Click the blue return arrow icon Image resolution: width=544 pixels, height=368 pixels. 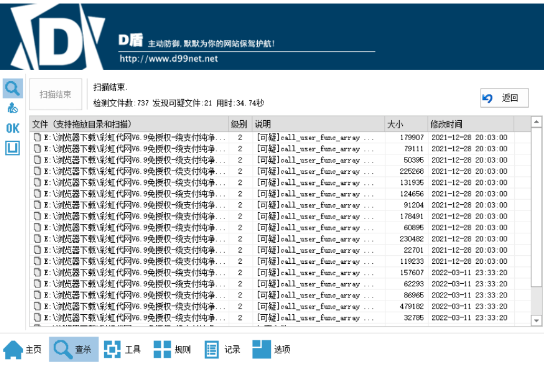click(487, 98)
